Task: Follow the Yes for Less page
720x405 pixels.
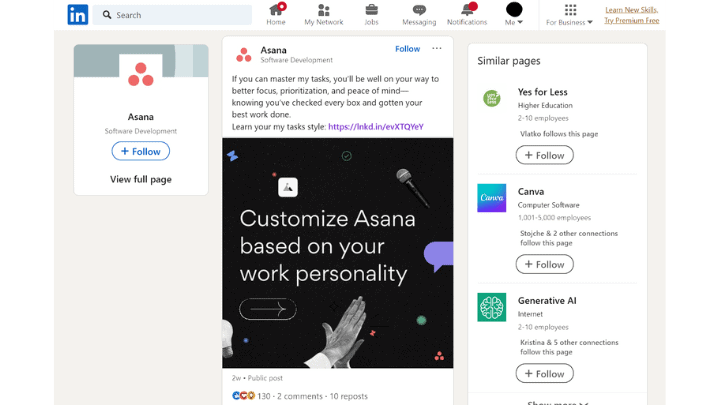Action: click(x=544, y=155)
